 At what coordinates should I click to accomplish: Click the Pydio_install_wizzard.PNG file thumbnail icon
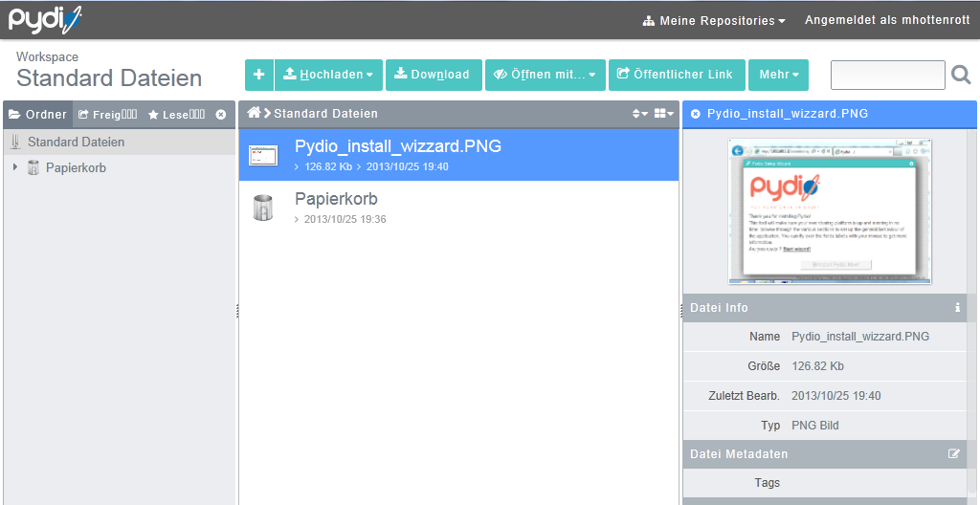point(263,155)
